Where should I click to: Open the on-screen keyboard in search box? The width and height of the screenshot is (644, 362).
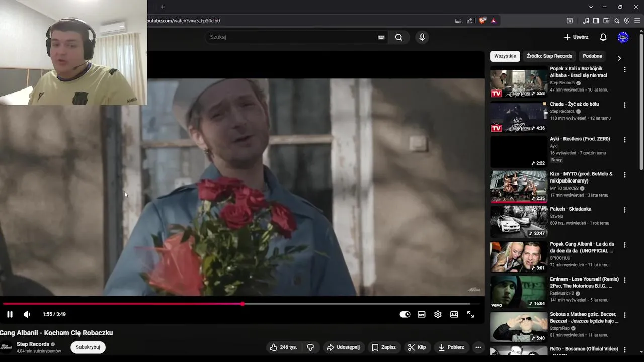click(x=381, y=37)
